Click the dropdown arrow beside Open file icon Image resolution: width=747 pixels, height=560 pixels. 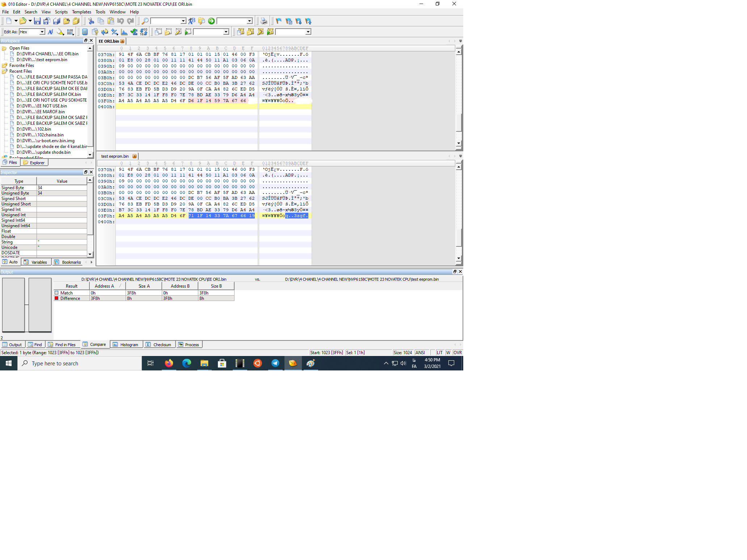click(30, 21)
